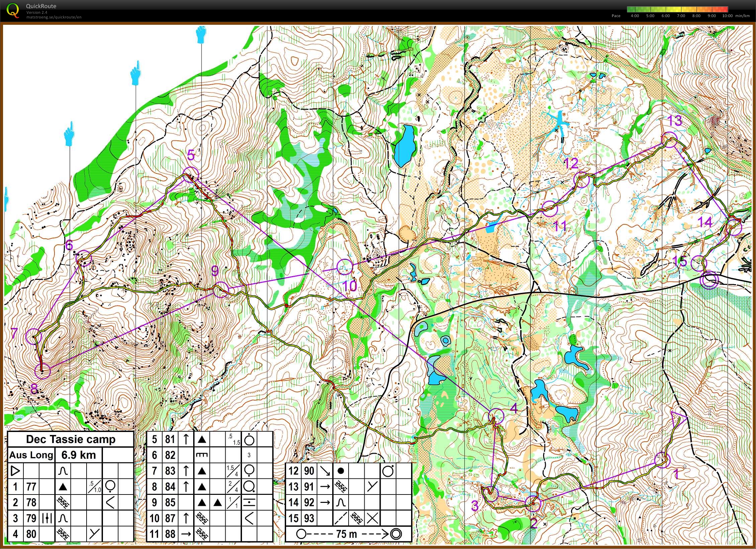Click the matstroeng.se/quickroute/en link text

pyautogui.click(x=54, y=17)
